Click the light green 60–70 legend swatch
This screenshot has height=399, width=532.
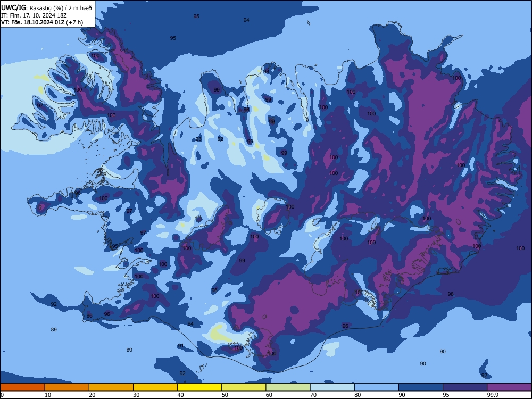tap(288, 387)
